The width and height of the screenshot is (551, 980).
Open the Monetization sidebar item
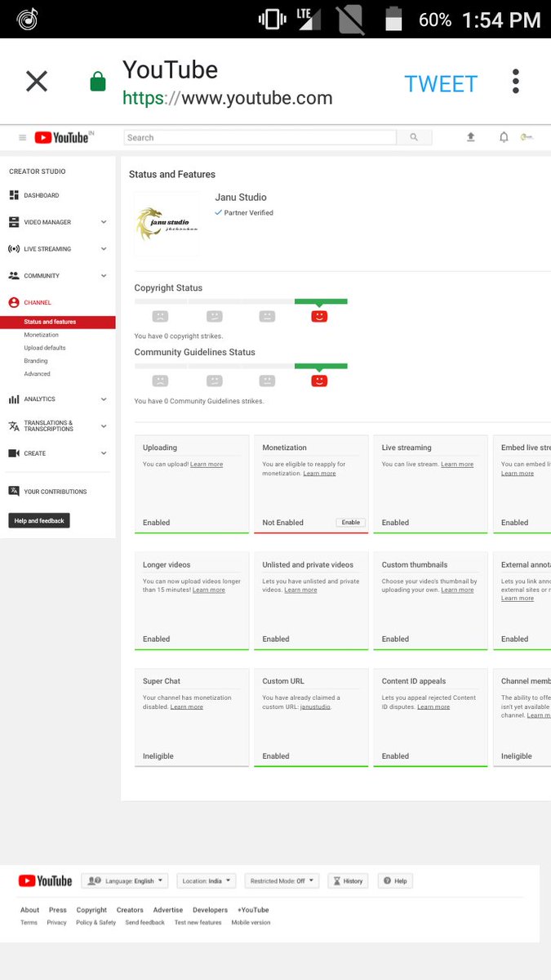42,335
